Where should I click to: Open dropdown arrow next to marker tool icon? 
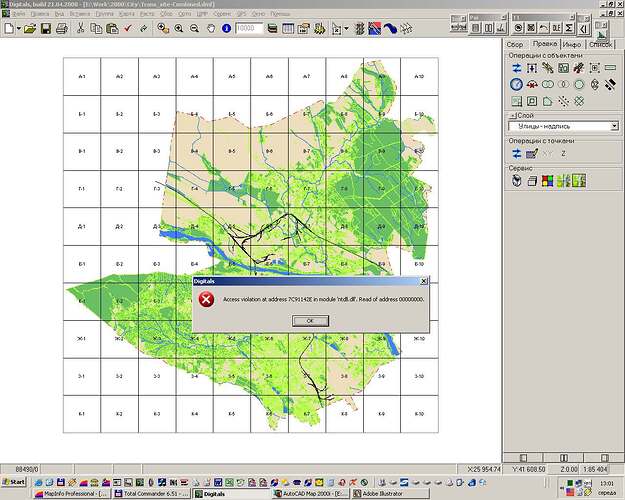click(346, 28)
